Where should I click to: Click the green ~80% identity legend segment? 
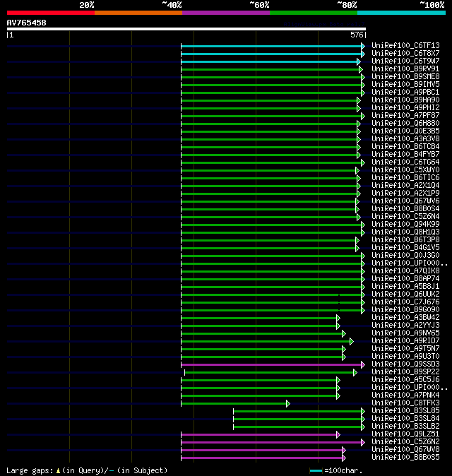coord(314,13)
